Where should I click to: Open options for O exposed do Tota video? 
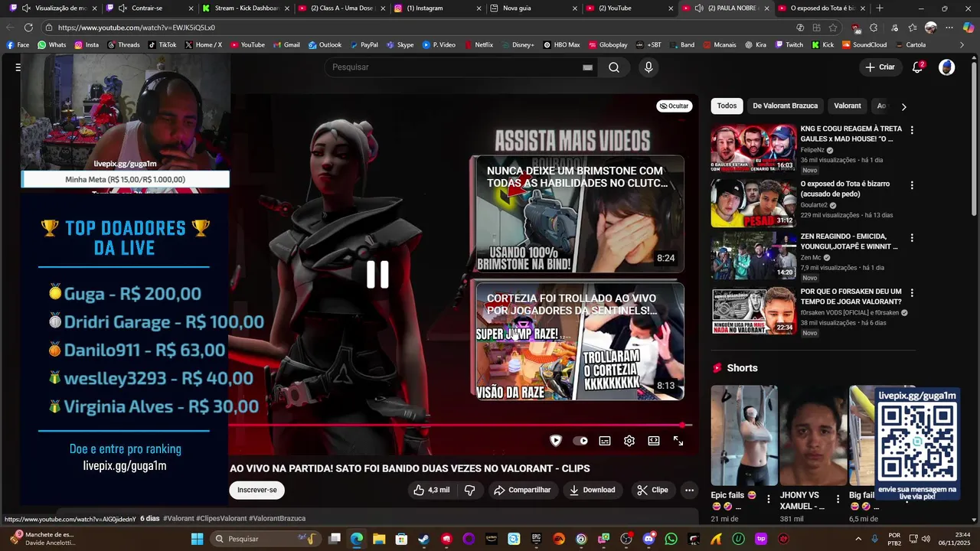pyautogui.click(x=911, y=185)
